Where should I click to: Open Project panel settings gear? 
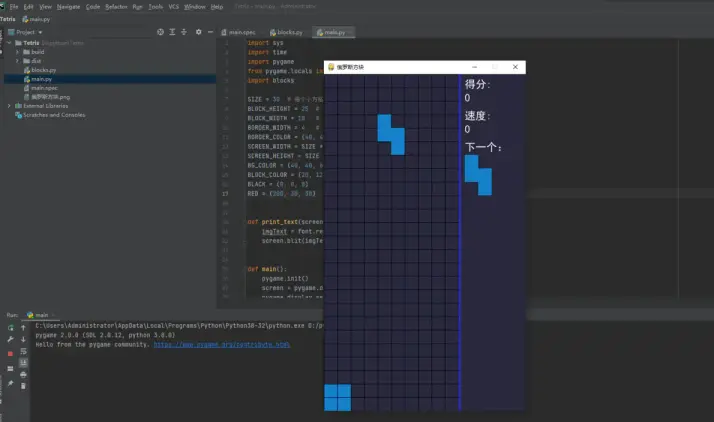pos(199,32)
